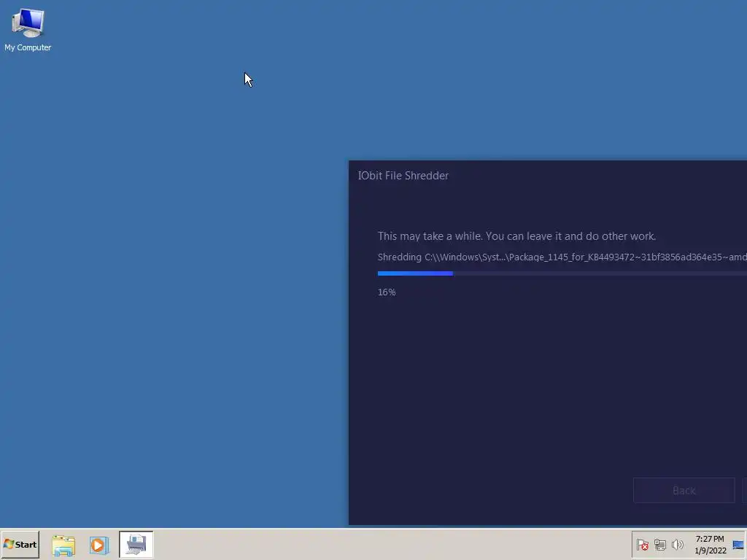
Task: Select the IObit File Shredder taskbar button
Action: [136, 544]
